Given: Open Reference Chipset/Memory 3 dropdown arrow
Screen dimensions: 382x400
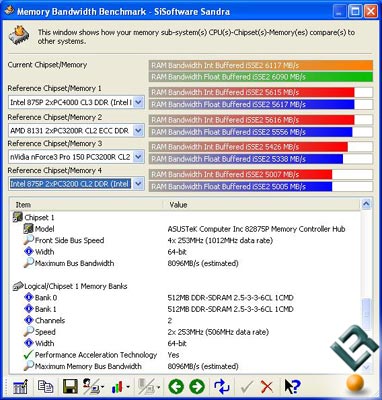Looking at the screenshot, I should pyautogui.click(x=138, y=157).
